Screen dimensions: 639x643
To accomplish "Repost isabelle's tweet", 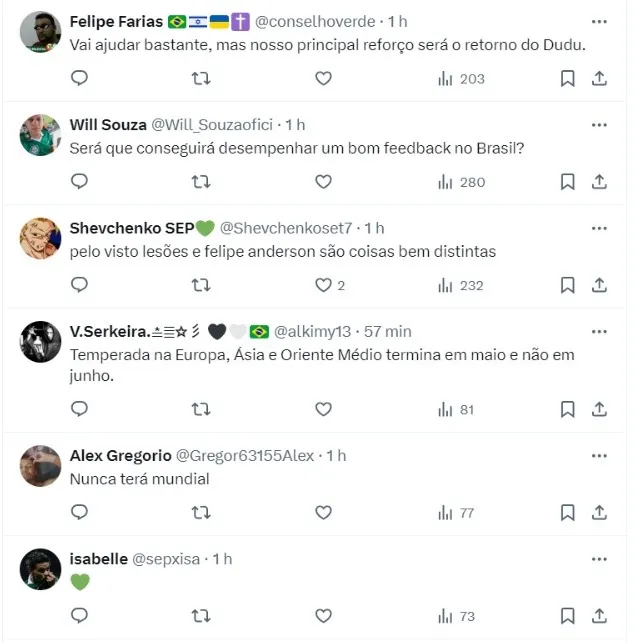I will coord(201,616).
